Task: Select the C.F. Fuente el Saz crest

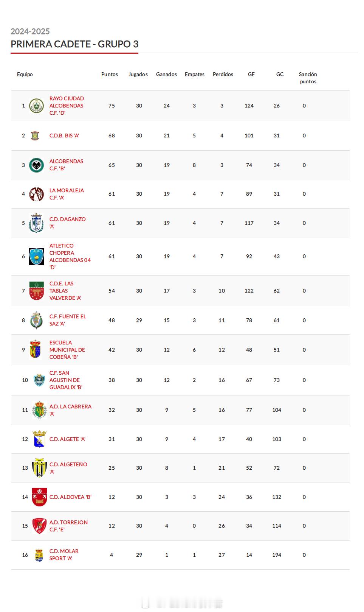Action: tap(36, 320)
